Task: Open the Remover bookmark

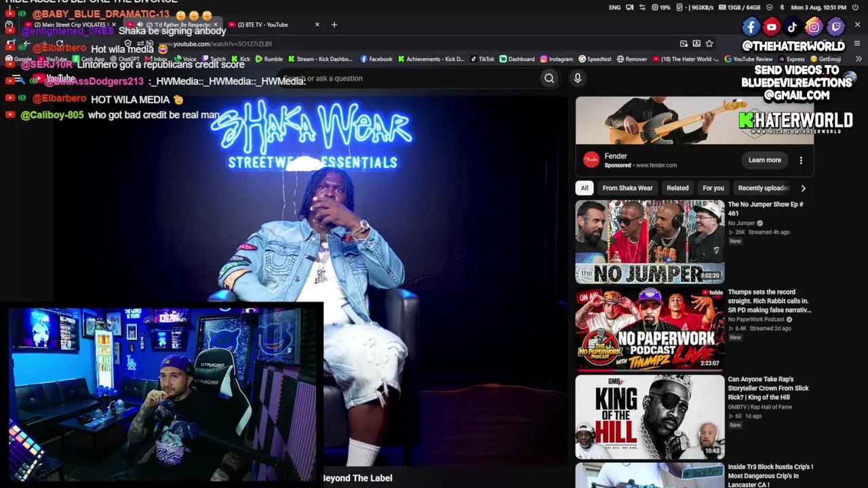Action: click(x=632, y=59)
